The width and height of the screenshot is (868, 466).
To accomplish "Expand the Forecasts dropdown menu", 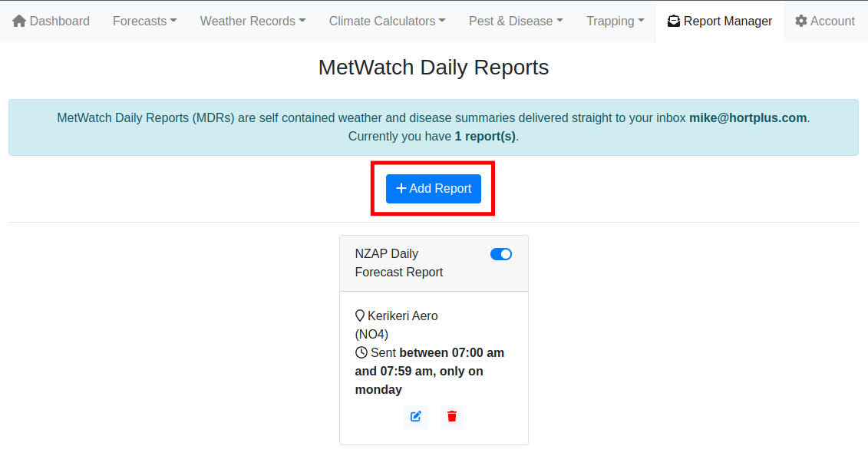I will tap(144, 21).
